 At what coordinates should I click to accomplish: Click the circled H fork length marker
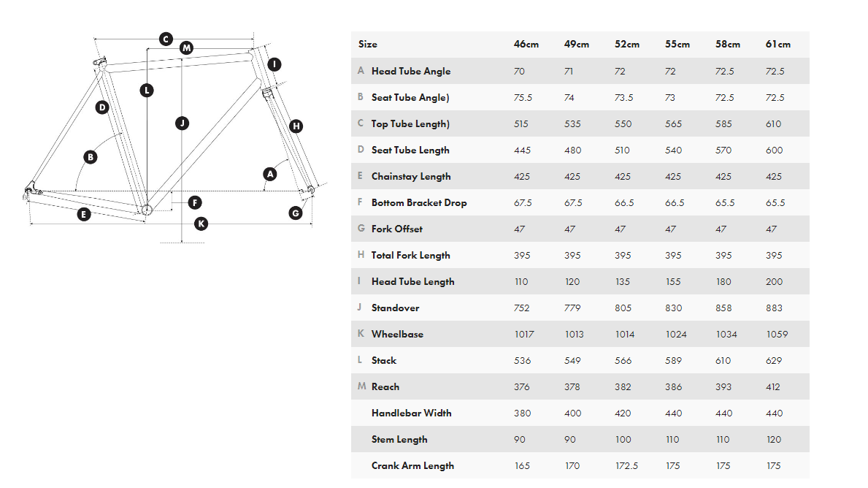[x=296, y=126]
